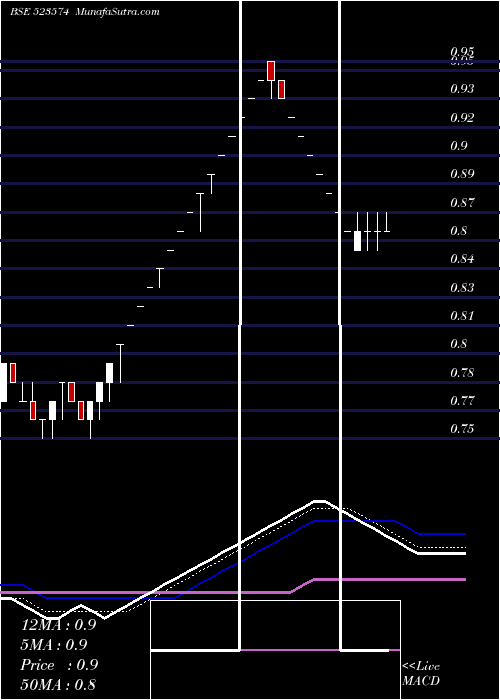500x700 pixels.
Task: Select the 0.87 price axis label
Action: 462,203
